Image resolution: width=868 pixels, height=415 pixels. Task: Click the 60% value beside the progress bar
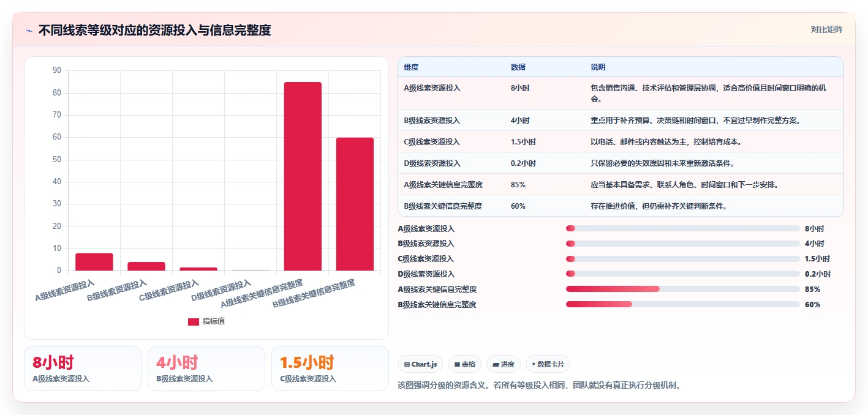coord(813,305)
